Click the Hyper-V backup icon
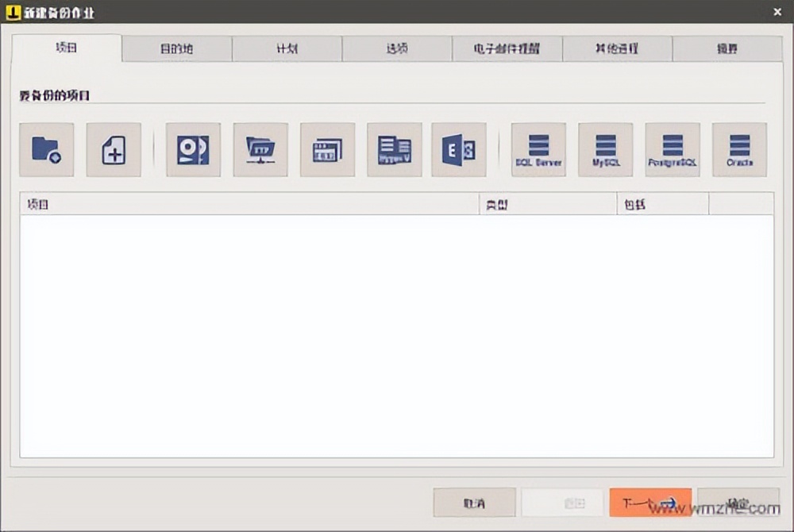This screenshot has width=794, height=532. (x=395, y=150)
